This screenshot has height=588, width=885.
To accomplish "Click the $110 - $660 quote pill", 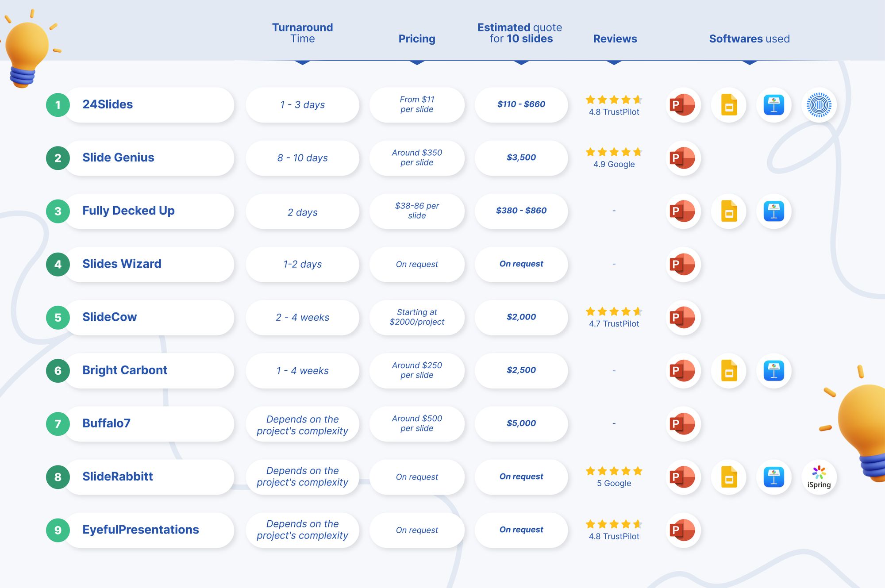I will click(x=521, y=105).
